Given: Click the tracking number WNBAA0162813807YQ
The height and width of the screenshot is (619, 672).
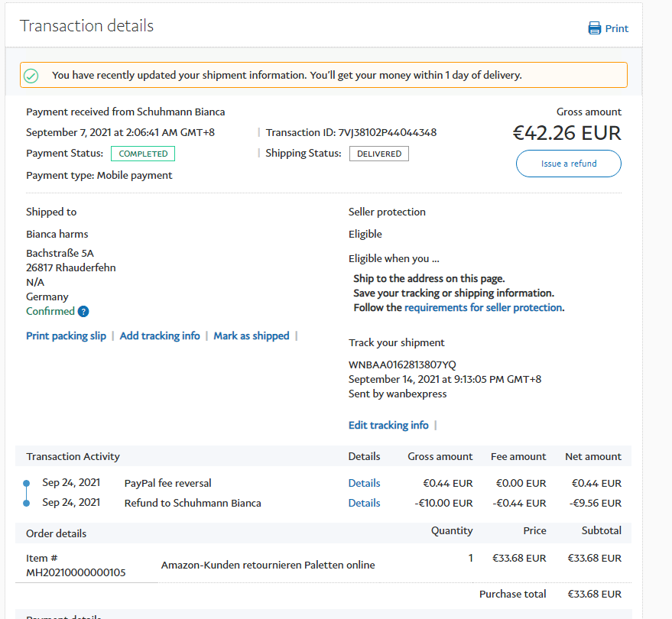Looking at the screenshot, I should click(x=402, y=365).
